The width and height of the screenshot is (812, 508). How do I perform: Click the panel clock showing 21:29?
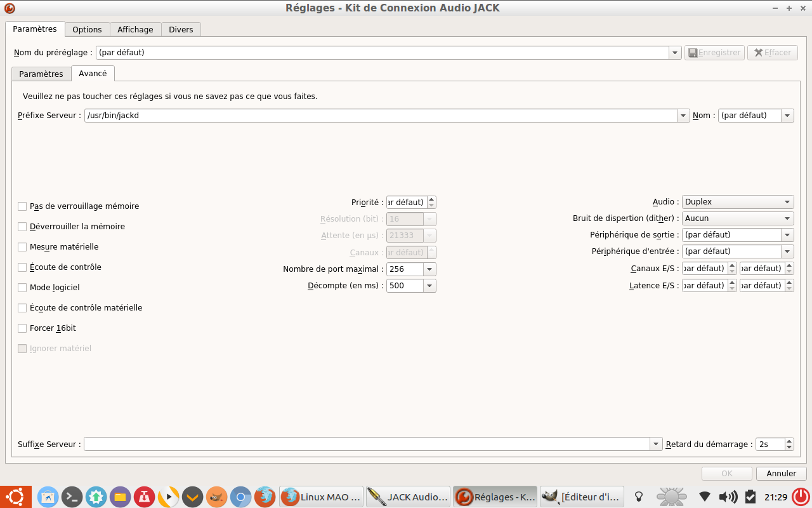[776, 497]
